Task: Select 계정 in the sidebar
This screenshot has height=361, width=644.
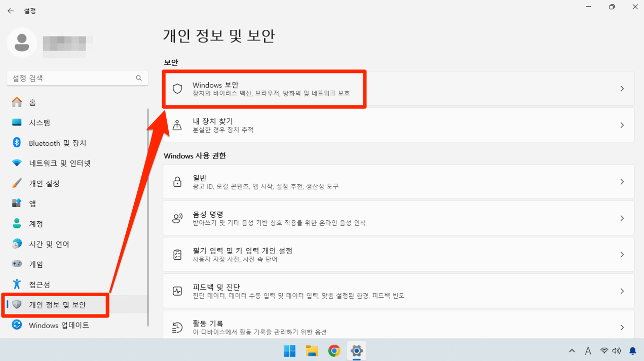Action: click(76, 224)
